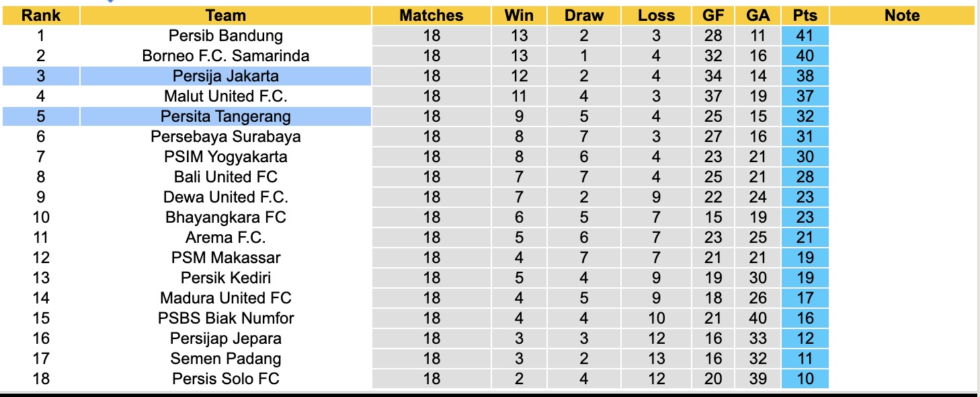The height and width of the screenshot is (397, 980).
Task: Click the Draw column header
Action: [584, 15]
